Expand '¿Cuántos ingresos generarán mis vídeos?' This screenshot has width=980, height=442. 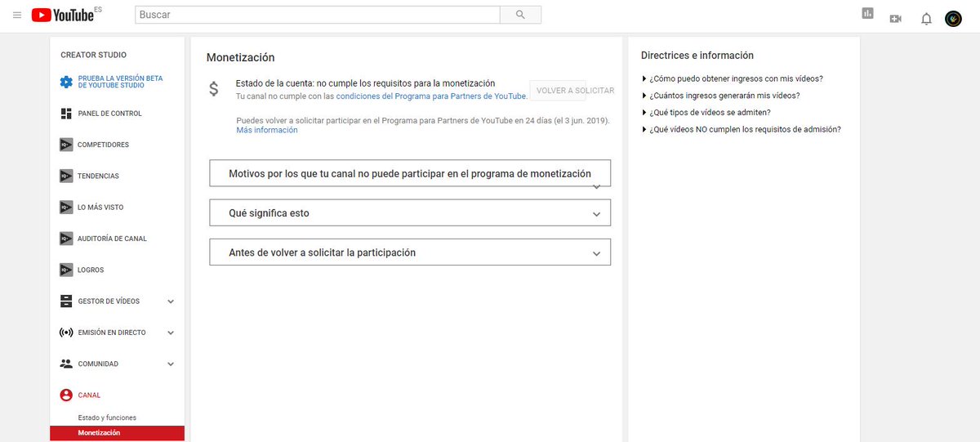click(721, 96)
